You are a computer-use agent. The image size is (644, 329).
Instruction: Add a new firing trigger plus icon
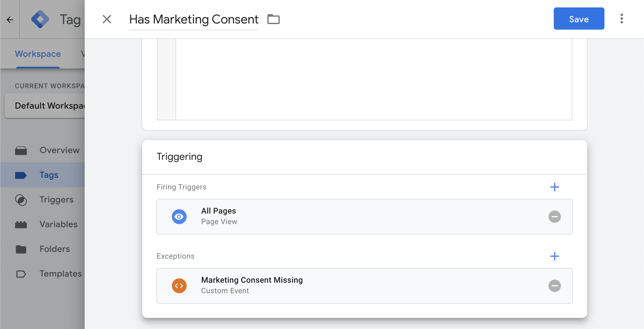555,187
